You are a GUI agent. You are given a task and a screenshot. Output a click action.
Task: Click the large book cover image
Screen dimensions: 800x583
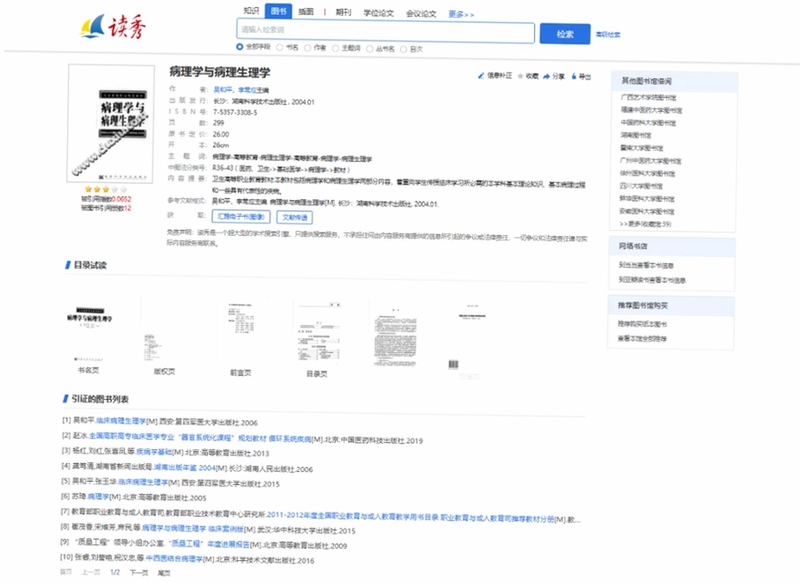pos(110,123)
